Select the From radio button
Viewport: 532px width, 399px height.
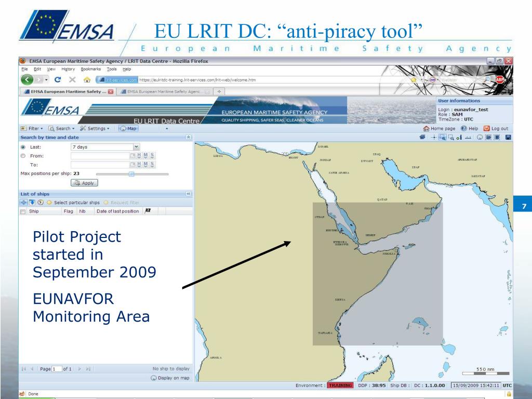tap(23, 156)
